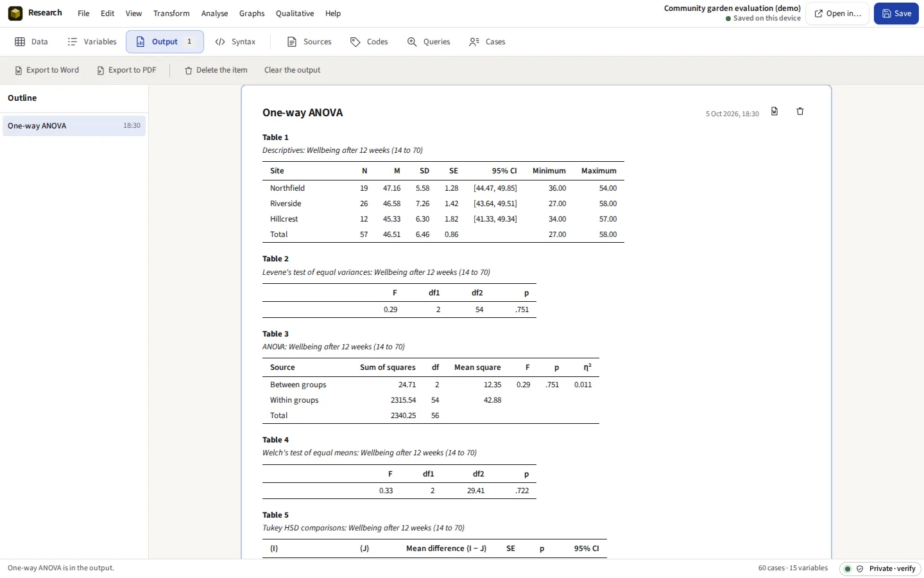Go to the Sources tab
The image size is (924, 578).
(309, 42)
